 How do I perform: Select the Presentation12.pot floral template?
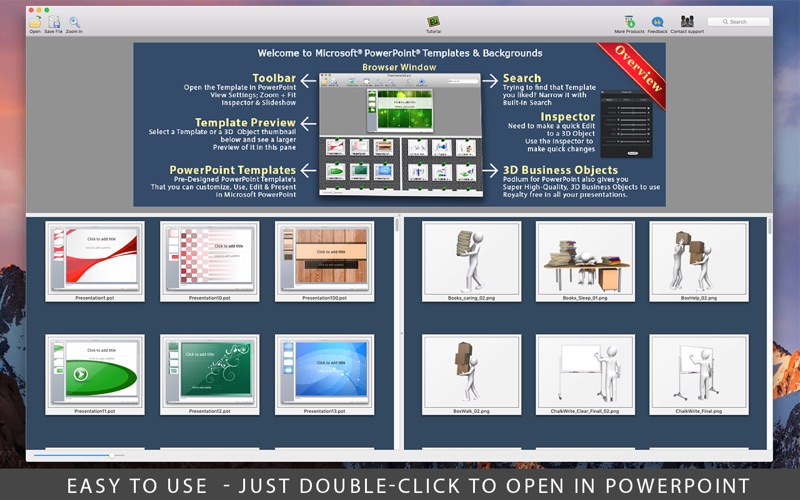[210, 374]
